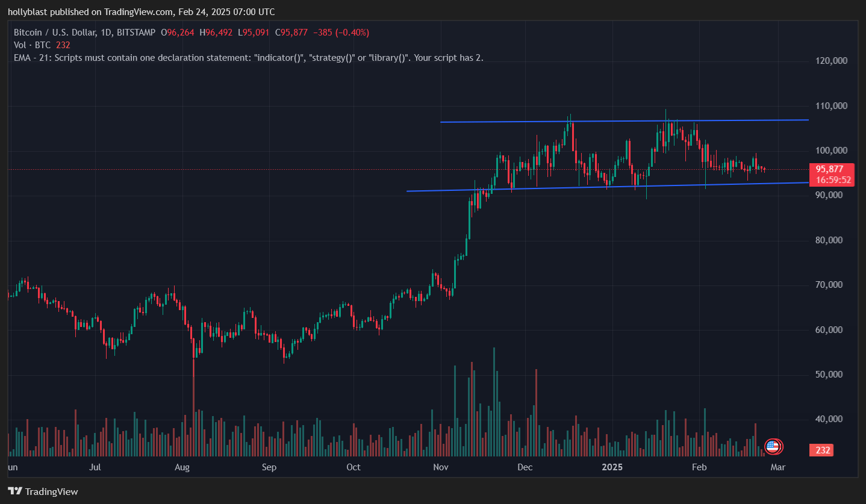This screenshot has height=504, width=866.
Task: Open the 1D timeframe in the legend
Action: pyautogui.click(x=104, y=32)
